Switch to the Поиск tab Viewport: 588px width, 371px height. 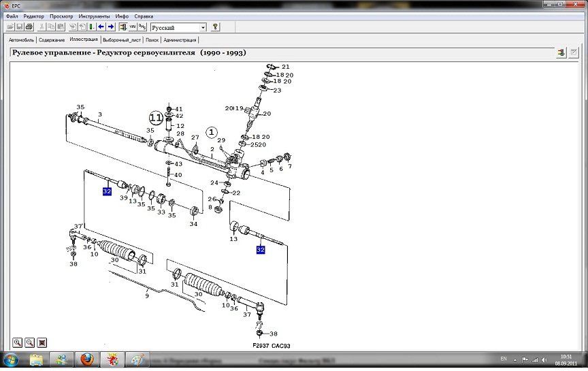click(x=152, y=40)
